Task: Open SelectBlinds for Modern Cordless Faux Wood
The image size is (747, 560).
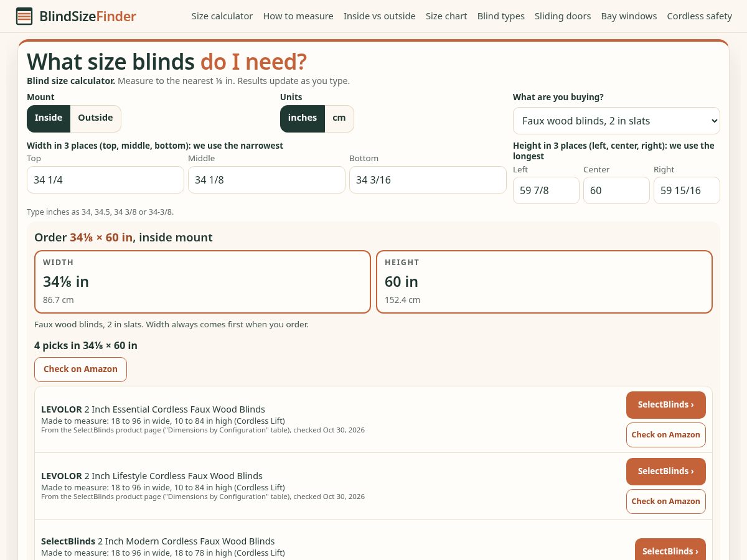Action: click(670, 549)
